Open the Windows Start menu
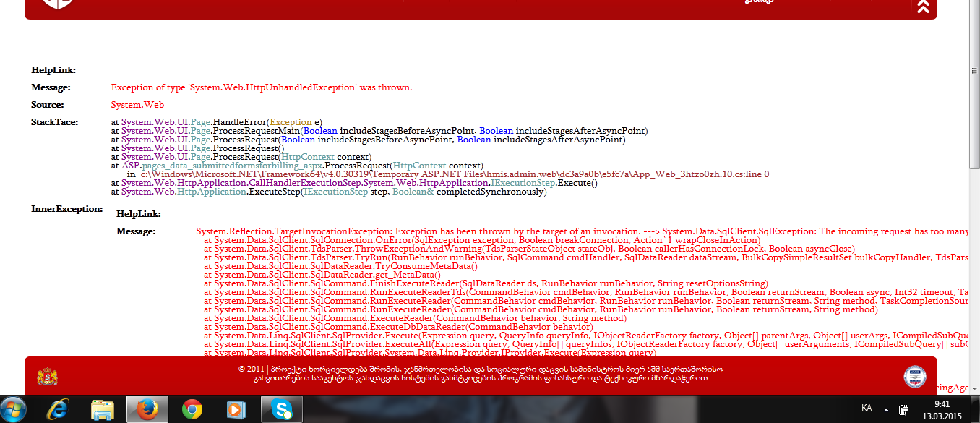 coord(14,409)
